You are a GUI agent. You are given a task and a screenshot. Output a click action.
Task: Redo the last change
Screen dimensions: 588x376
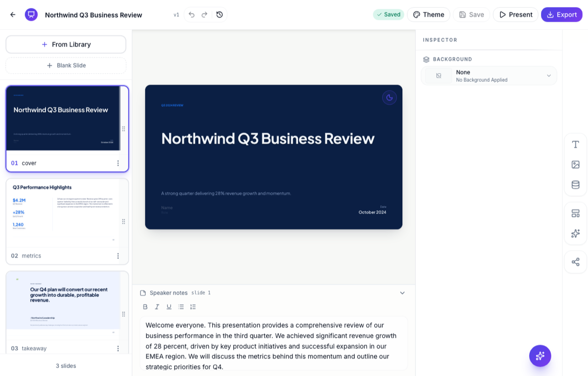click(x=205, y=15)
